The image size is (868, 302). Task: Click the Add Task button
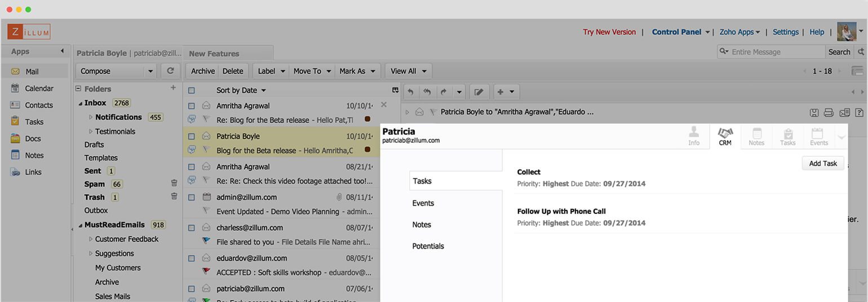[823, 163]
